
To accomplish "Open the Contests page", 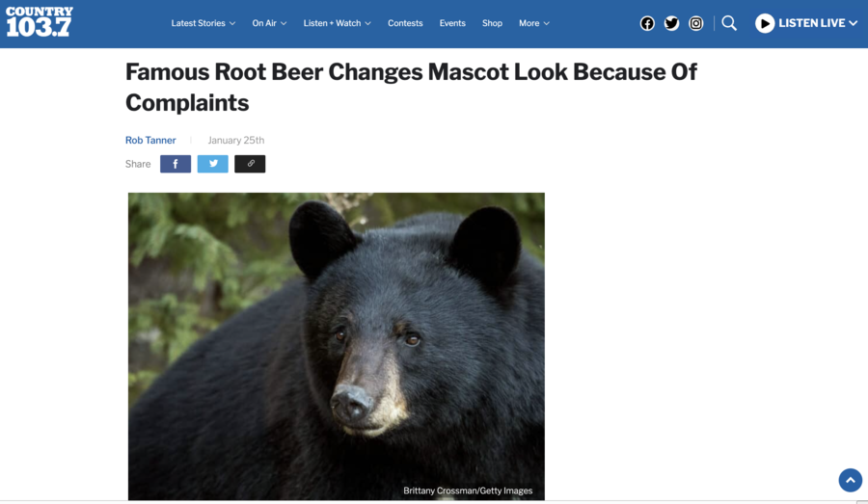I will [x=405, y=23].
